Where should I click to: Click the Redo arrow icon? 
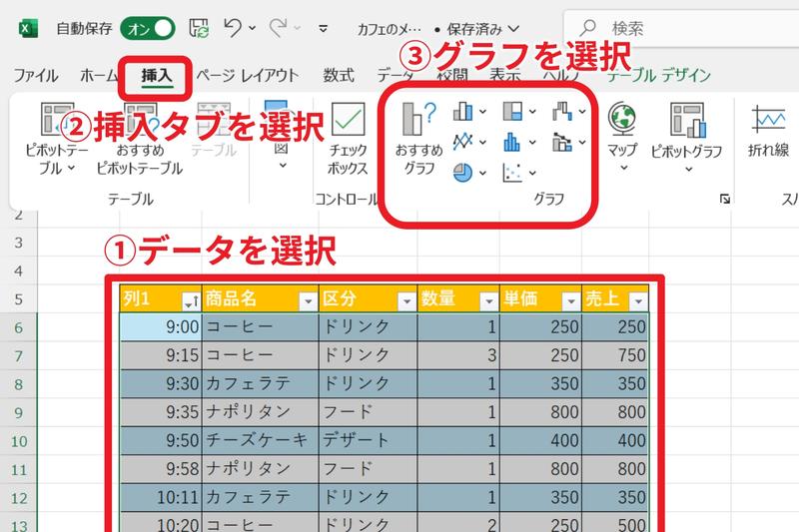tap(279, 28)
